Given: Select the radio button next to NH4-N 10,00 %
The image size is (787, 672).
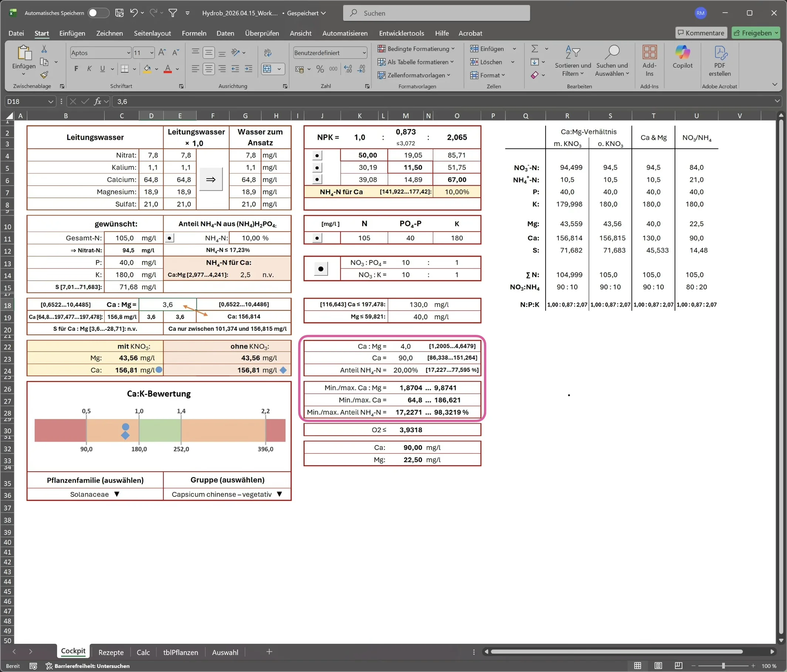Looking at the screenshot, I should (x=169, y=238).
